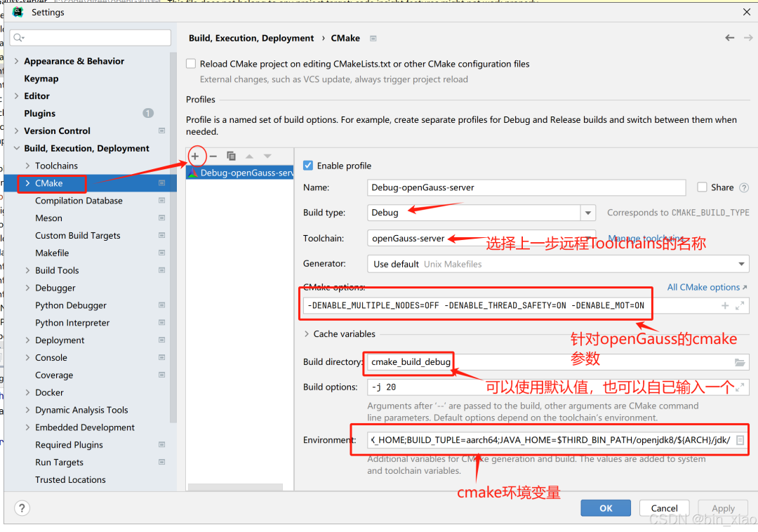The height and width of the screenshot is (532, 758).
Task: Click the Environment input field
Action: point(558,440)
